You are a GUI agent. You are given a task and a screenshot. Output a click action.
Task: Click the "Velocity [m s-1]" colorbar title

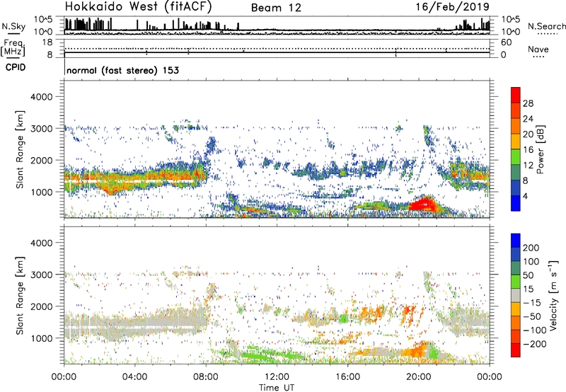coord(553,295)
